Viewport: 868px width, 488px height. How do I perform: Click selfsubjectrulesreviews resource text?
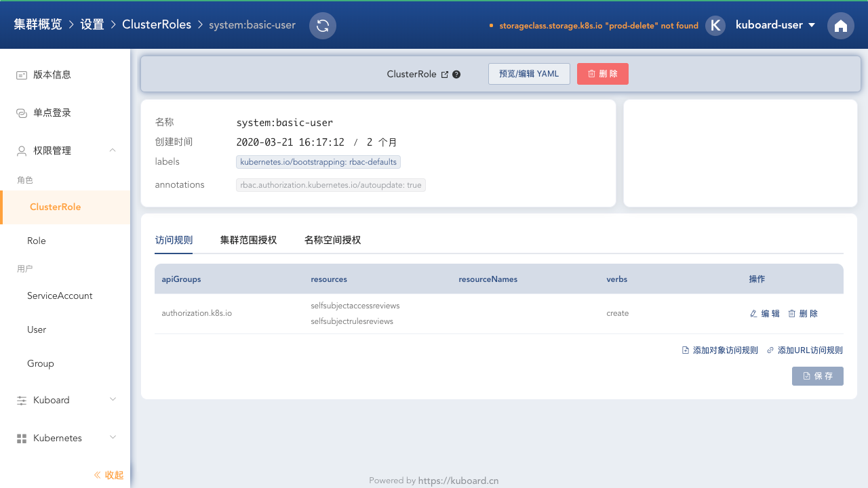point(352,321)
